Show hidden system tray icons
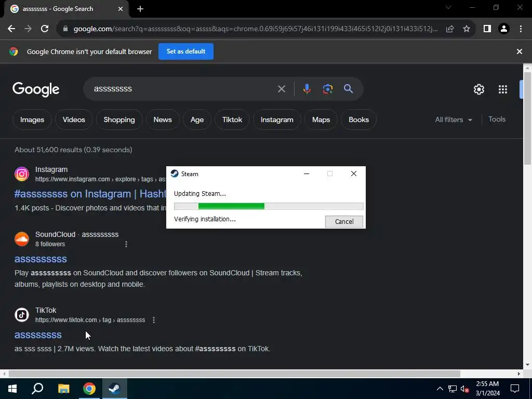 (x=440, y=389)
